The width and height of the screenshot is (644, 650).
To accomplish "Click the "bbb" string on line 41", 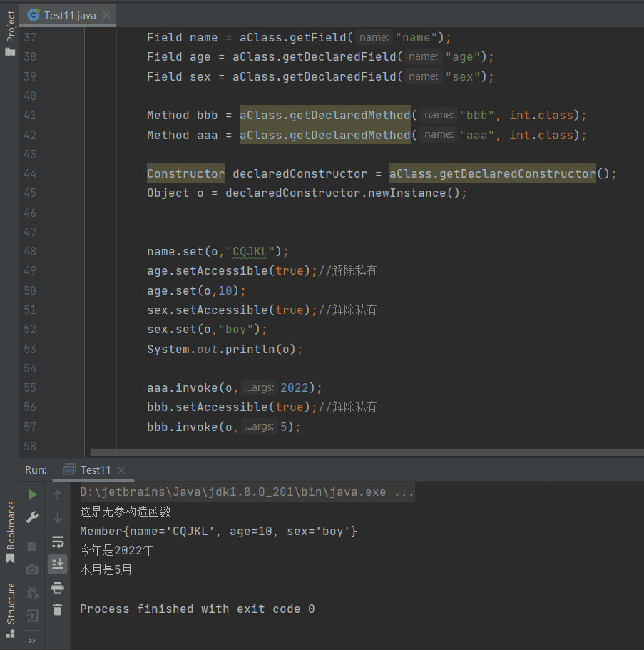I will 477,116.
